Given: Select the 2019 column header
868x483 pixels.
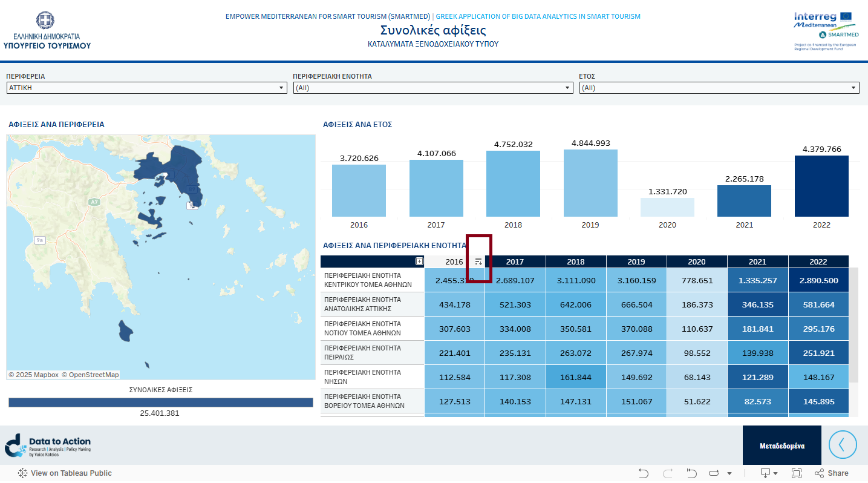Looking at the screenshot, I should coord(636,261).
